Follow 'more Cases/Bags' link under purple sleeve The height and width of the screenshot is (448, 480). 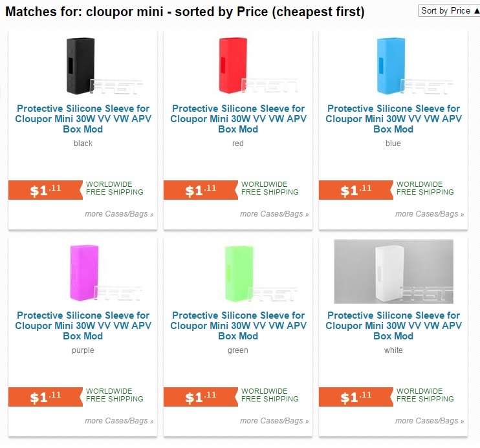(x=119, y=421)
